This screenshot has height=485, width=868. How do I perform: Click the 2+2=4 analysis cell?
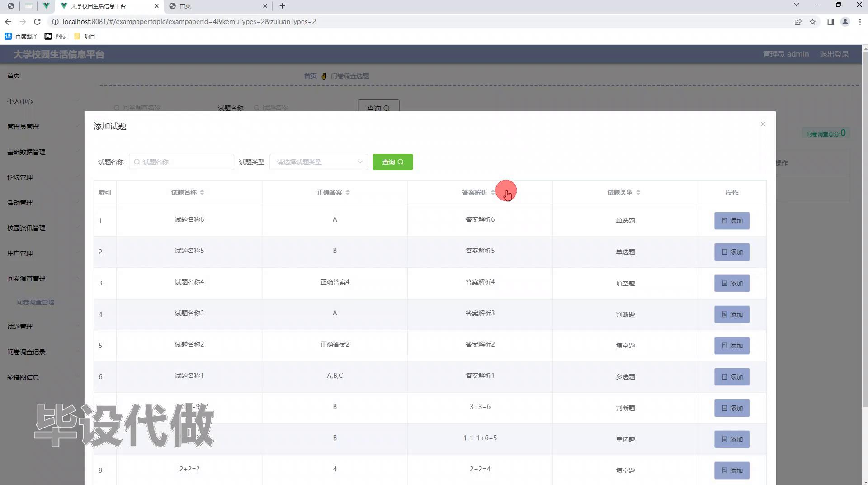pos(480,469)
